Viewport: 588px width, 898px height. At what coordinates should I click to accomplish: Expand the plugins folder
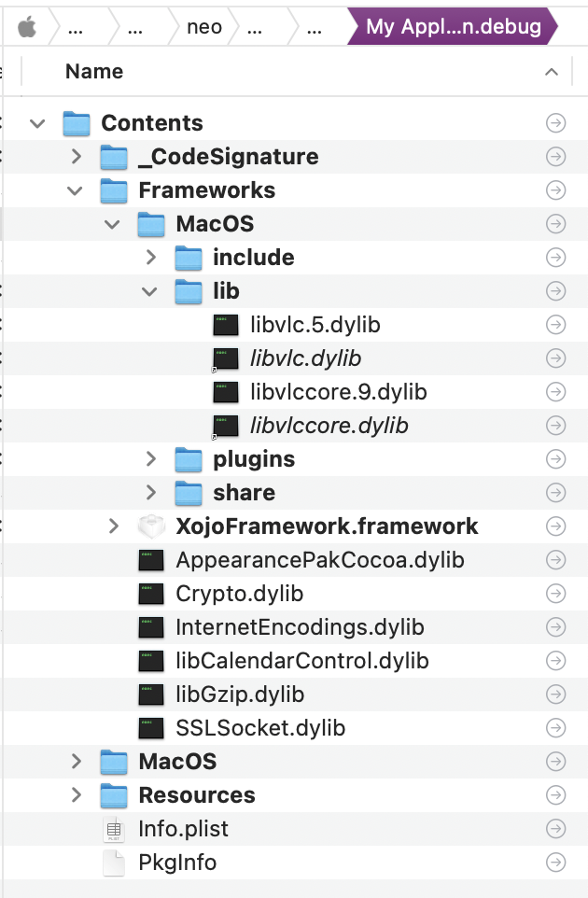tap(151, 458)
